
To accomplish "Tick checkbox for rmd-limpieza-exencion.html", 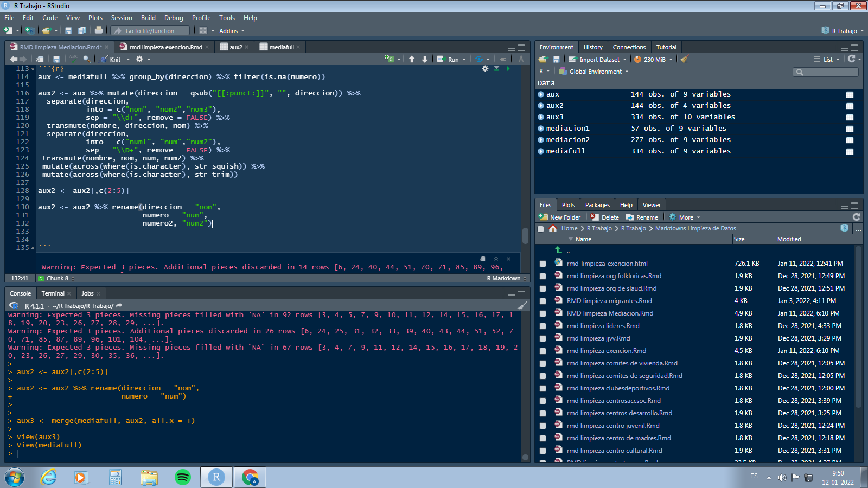I will pos(542,264).
